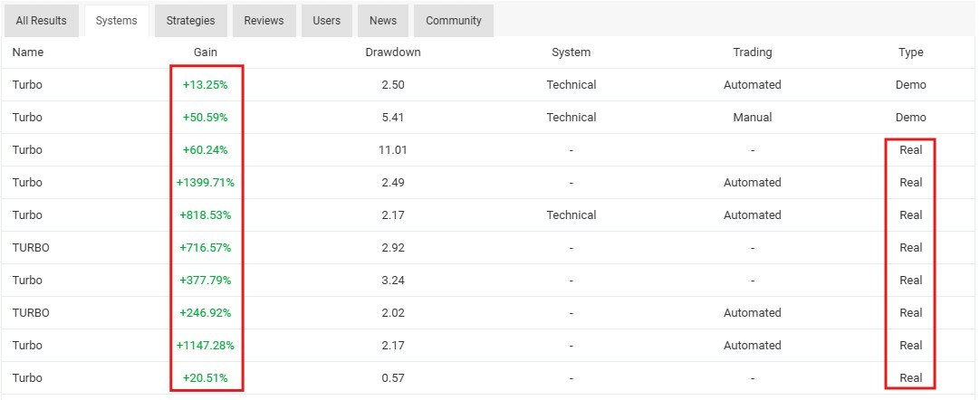Image resolution: width=980 pixels, height=400 pixels.
Task: Click Manual in the Trading column
Action: tap(752, 118)
